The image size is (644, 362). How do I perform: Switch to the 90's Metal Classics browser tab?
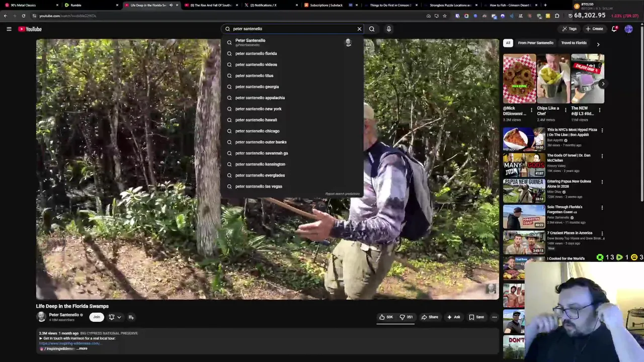click(x=30, y=5)
